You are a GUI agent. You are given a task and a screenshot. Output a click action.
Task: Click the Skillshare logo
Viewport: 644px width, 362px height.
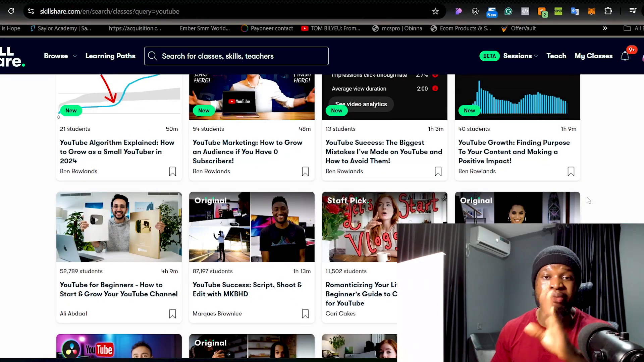tap(12, 56)
